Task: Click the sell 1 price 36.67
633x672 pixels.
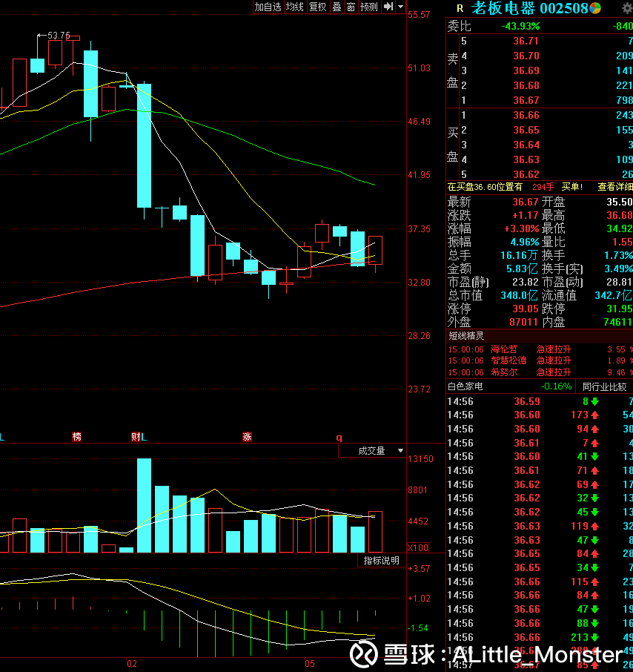Action: coord(526,100)
